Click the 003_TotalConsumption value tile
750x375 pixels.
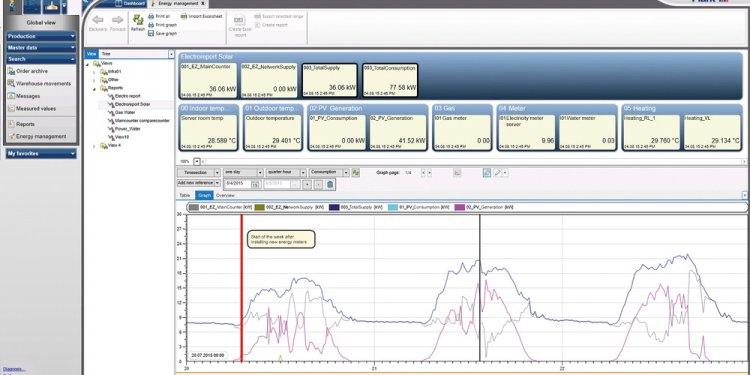390,80
